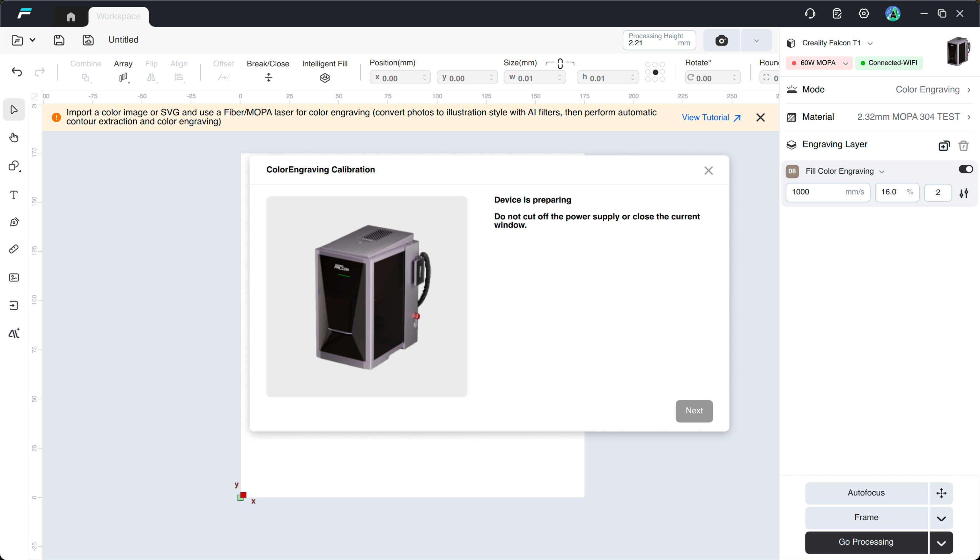Click the Rotate angle field
Viewport: 980px width, 560px height.
(713, 78)
